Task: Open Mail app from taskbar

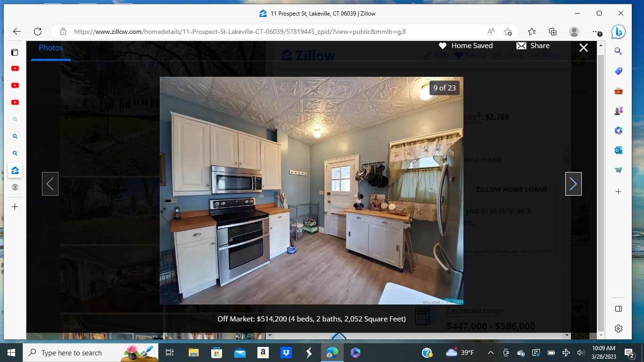Action: 240,353
